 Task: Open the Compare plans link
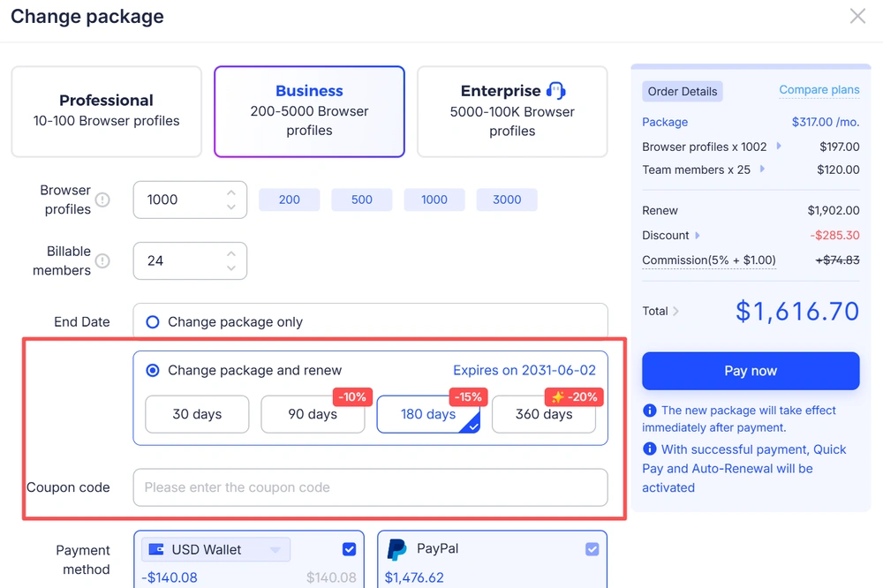[819, 89]
